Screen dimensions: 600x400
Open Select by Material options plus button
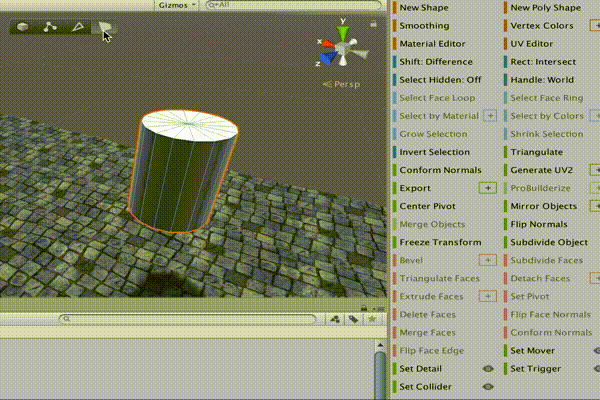coord(490,116)
